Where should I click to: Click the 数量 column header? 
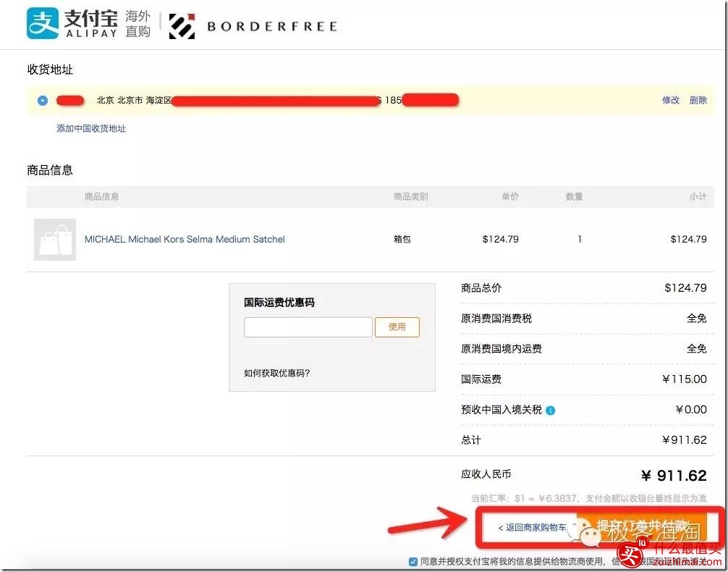pyautogui.click(x=574, y=196)
